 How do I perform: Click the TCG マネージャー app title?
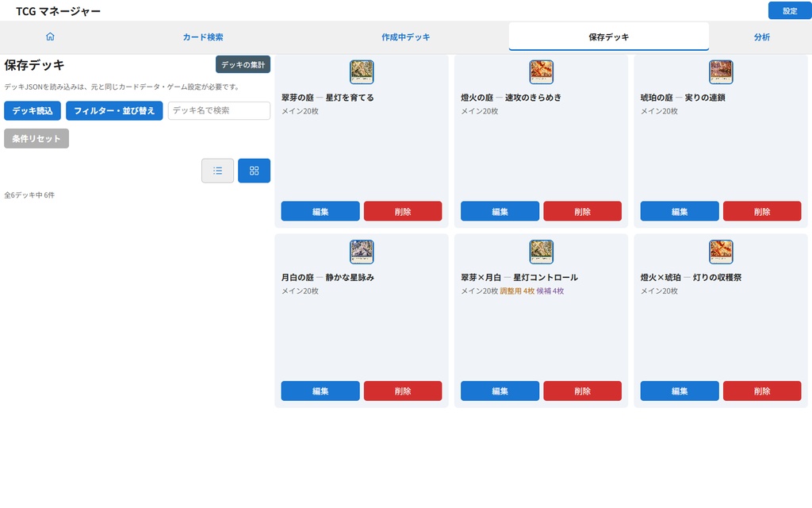coord(59,11)
